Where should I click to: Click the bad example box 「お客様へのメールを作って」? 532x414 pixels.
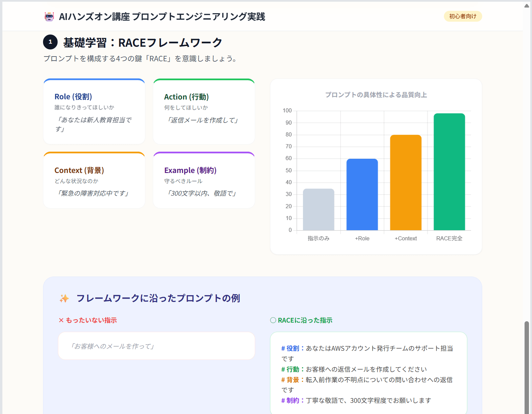pos(157,346)
